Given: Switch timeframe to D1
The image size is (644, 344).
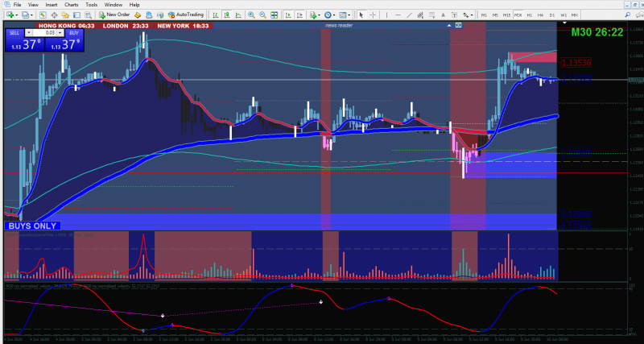Looking at the screenshot, I should (x=552, y=15).
